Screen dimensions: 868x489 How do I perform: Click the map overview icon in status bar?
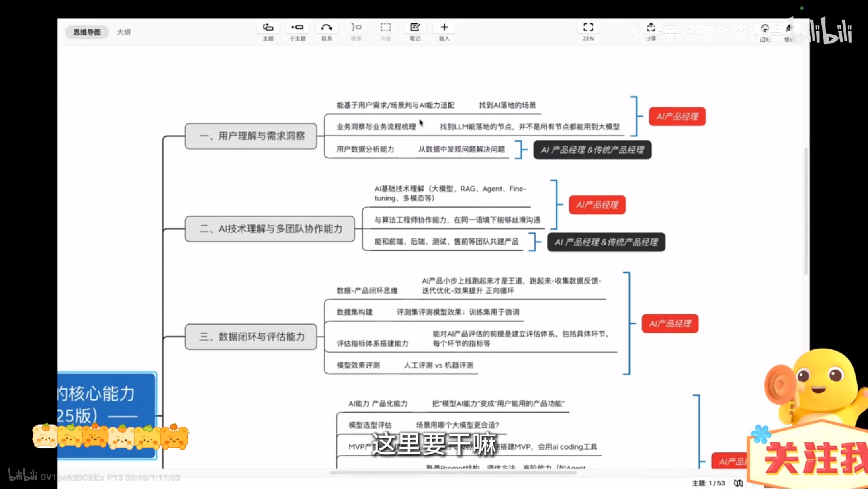(738, 483)
